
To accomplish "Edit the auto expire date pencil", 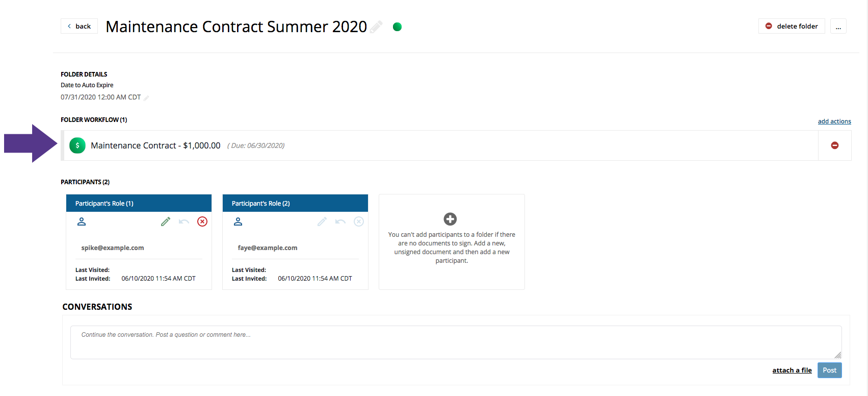I will pyautogui.click(x=146, y=98).
